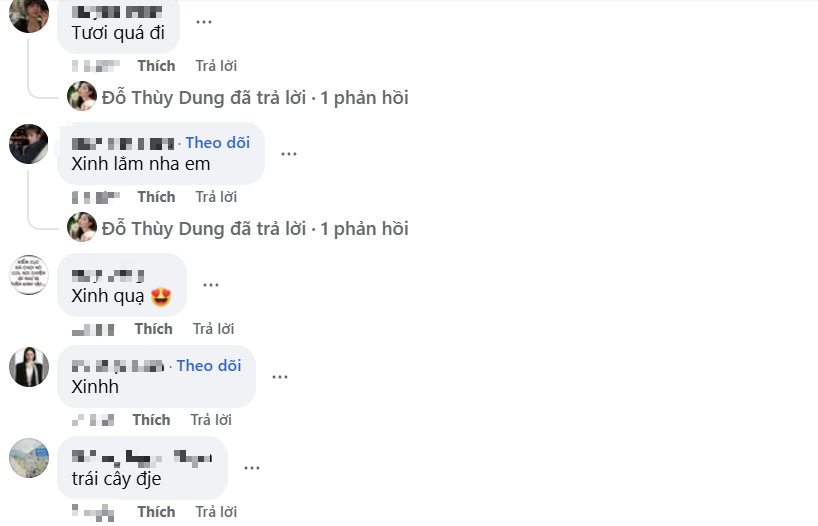Reply to the "Xinhh" comment
This screenshot has width=818, height=526.
pos(211,420)
